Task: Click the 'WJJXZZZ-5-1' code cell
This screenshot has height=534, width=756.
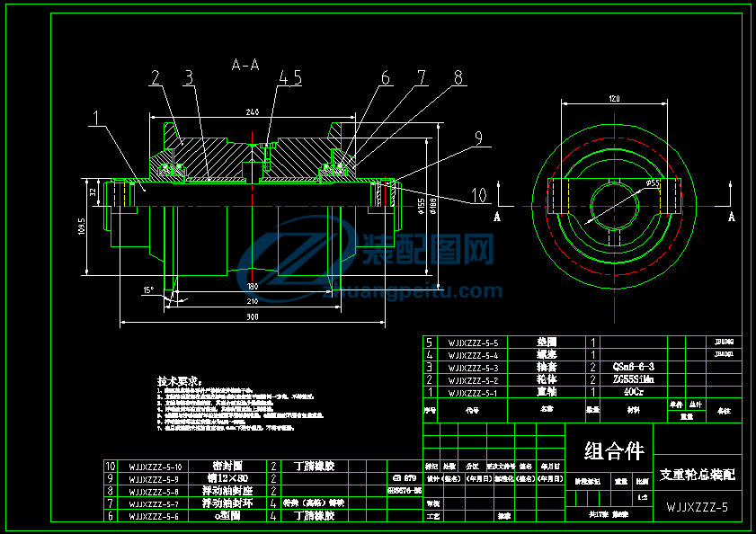Action: pos(473,393)
